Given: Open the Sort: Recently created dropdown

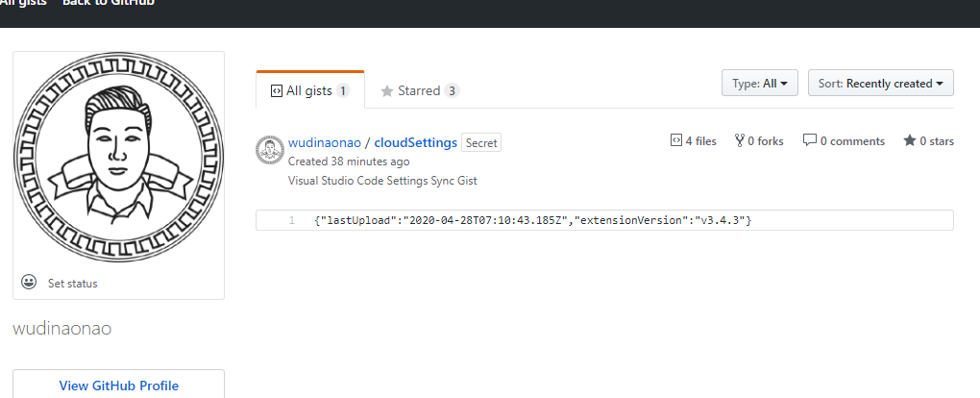Looking at the screenshot, I should (880, 84).
